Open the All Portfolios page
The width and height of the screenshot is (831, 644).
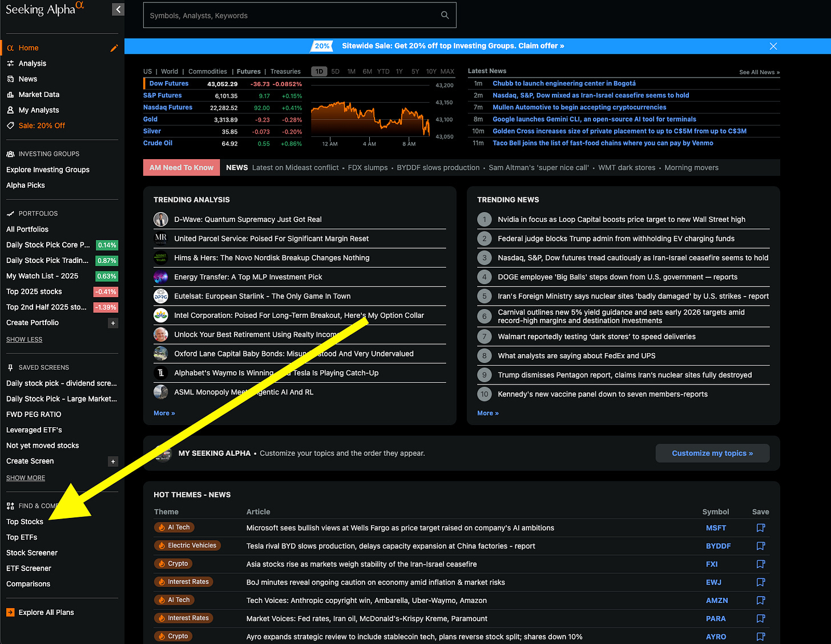[27, 229]
